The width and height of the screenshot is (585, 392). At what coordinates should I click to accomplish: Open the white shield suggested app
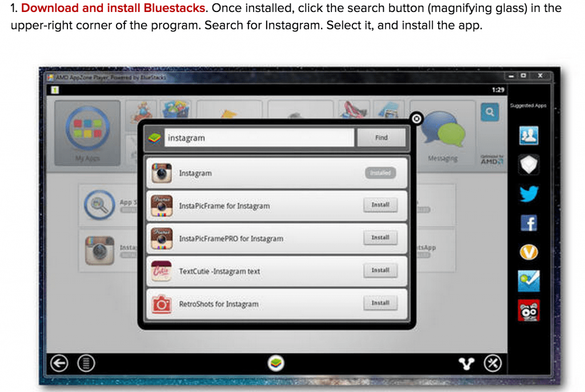pyautogui.click(x=528, y=164)
